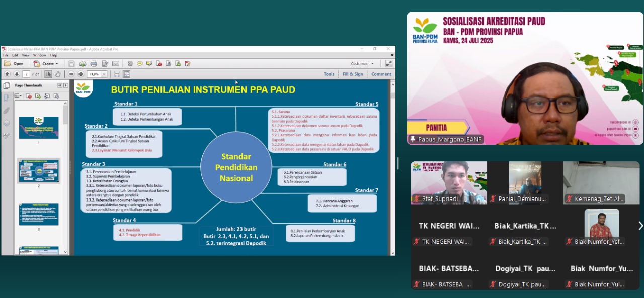Image resolution: width=644 pixels, height=298 pixels.
Task: Open the Window menu
Action: [x=39, y=55]
